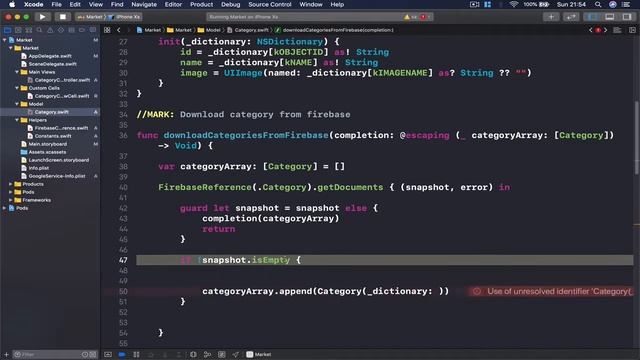Collapse the Market folder group
This screenshot has height=360, width=640.
[x=11, y=48]
